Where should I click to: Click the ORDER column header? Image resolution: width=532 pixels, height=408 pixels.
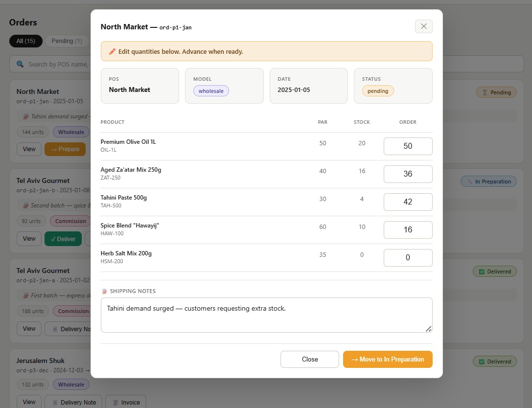[x=408, y=122]
